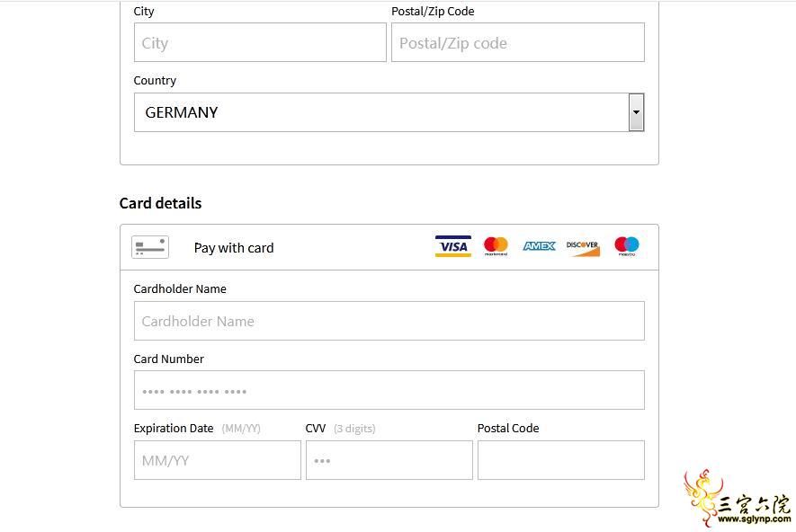
Task: Open the Country dropdown arrow
Action: [x=636, y=112]
